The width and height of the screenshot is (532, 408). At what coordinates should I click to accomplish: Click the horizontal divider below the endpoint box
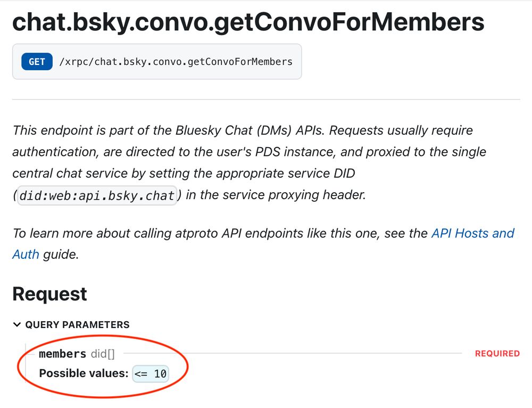(266, 99)
